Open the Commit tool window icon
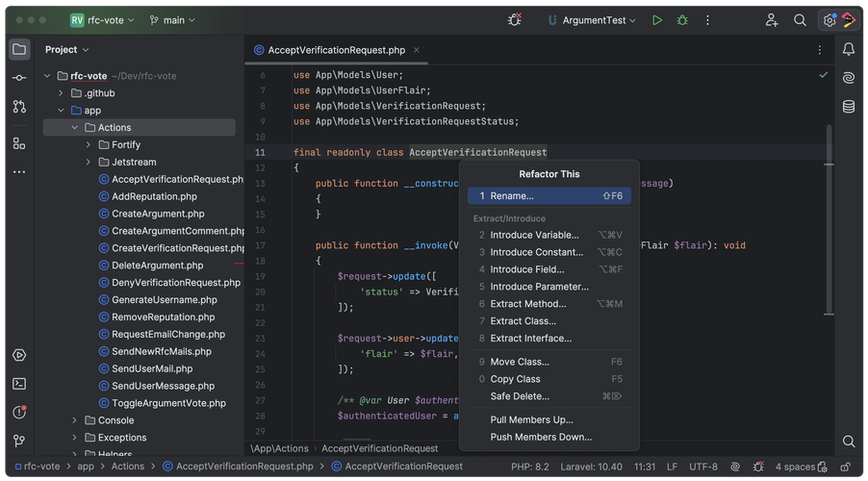Viewport: 868px width, 481px height. pos(19,78)
